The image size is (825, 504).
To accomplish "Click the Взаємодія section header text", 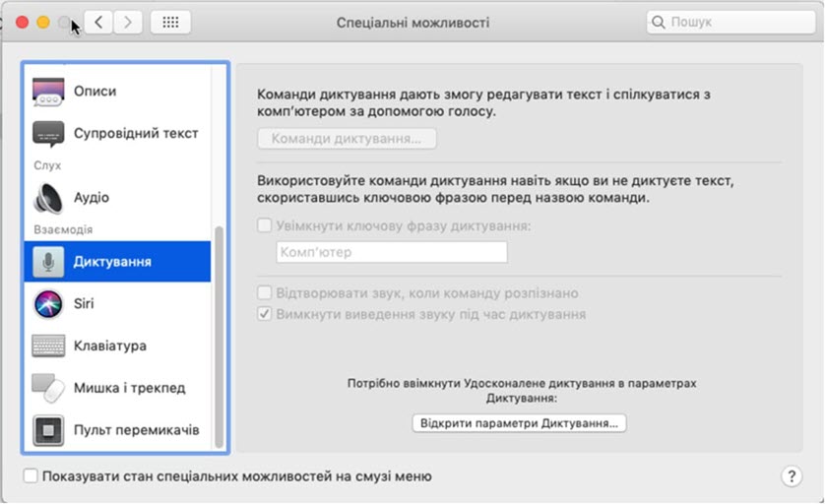I will [x=63, y=229].
